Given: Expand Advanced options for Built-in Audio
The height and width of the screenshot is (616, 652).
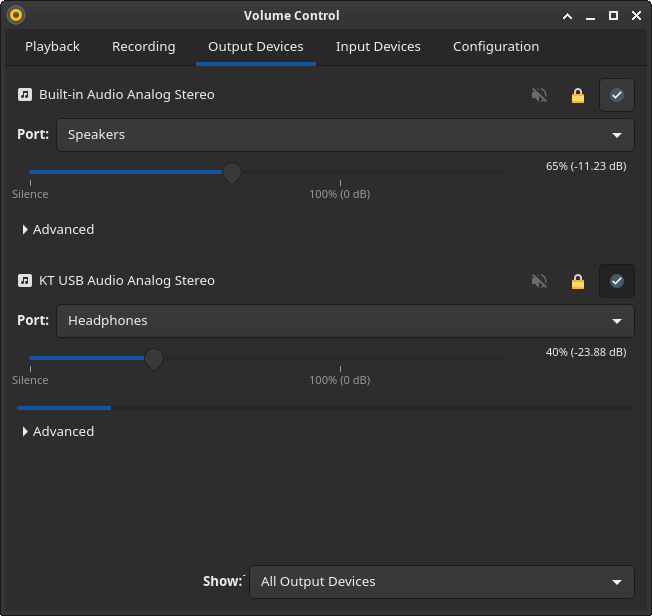Looking at the screenshot, I should click(x=58, y=230).
